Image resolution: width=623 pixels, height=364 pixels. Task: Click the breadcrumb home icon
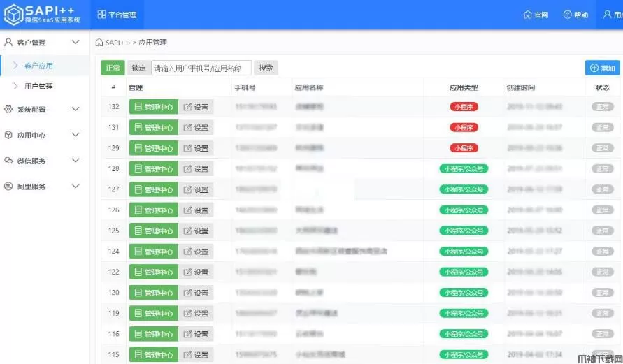pos(99,43)
